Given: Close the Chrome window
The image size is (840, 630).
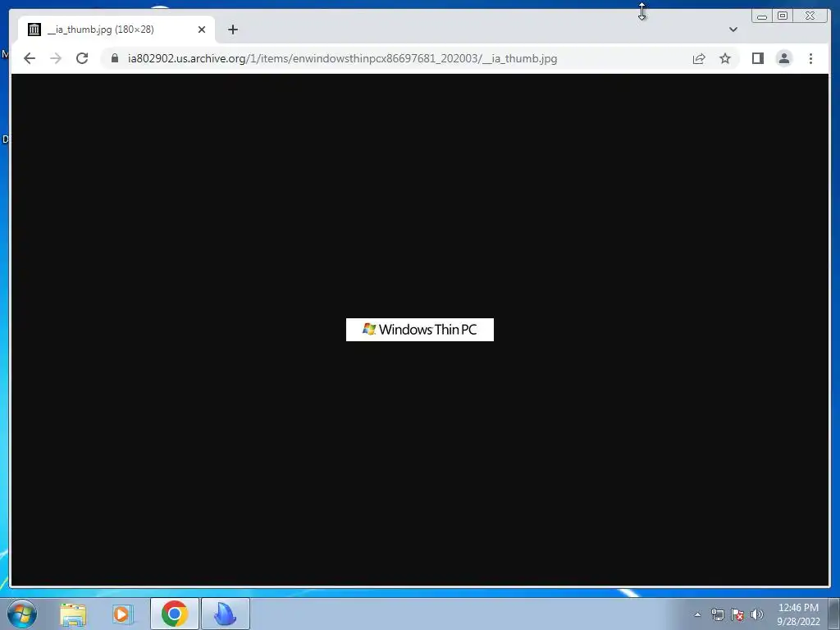Looking at the screenshot, I should tap(810, 16).
